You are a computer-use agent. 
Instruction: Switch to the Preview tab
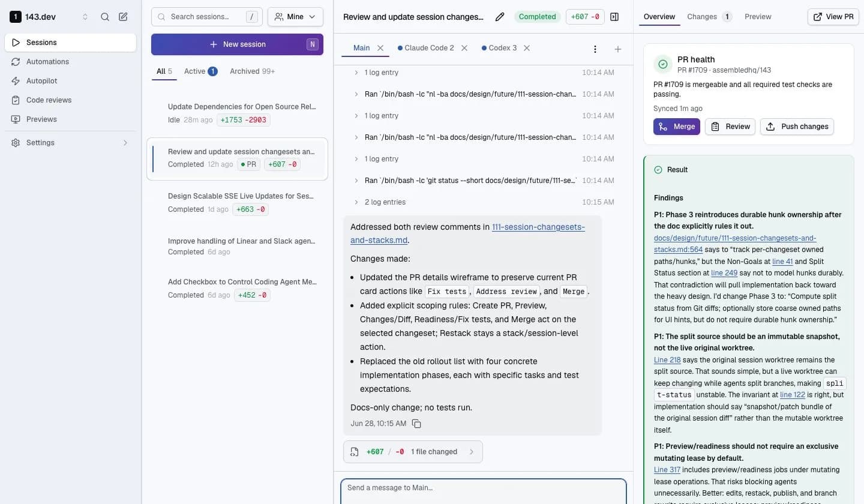pyautogui.click(x=758, y=17)
